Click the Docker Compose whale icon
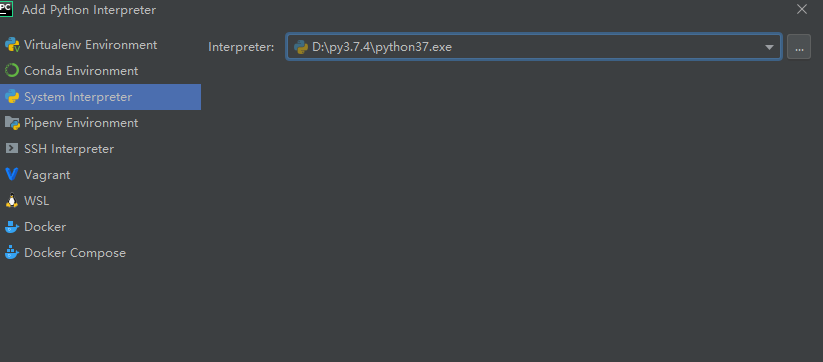This screenshot has height=362, width=823. tap(12, 253)
